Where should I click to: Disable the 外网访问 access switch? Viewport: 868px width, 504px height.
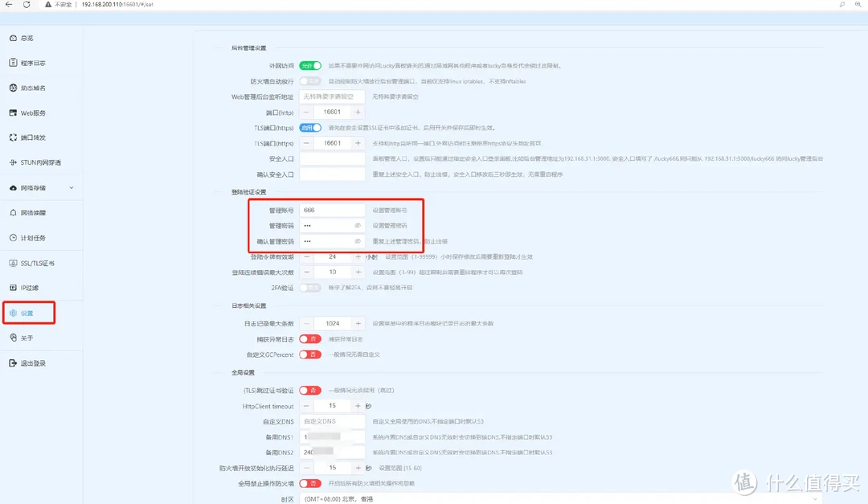coord(309,67)
